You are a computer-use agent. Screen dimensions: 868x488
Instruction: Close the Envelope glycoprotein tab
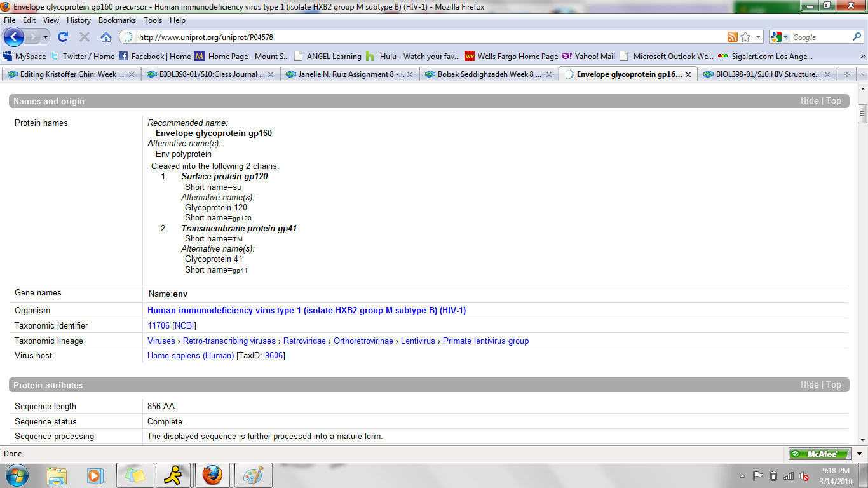point(688,74)
